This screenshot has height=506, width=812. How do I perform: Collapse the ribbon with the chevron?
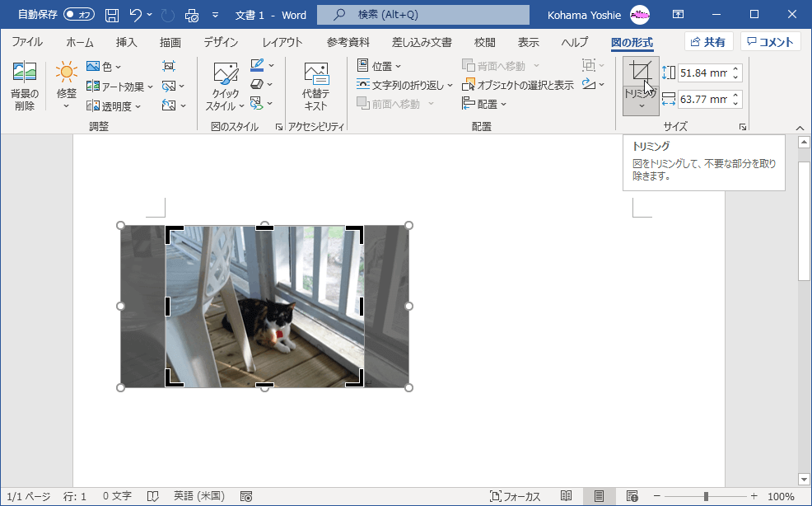(800, 128)
